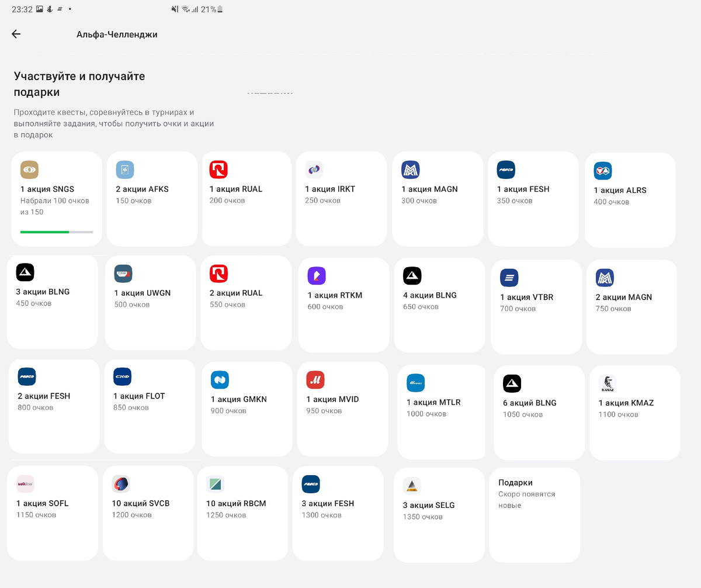Tap the SELG share logo icon
Viewport: 701px width, 588px height.
point(412,486)
